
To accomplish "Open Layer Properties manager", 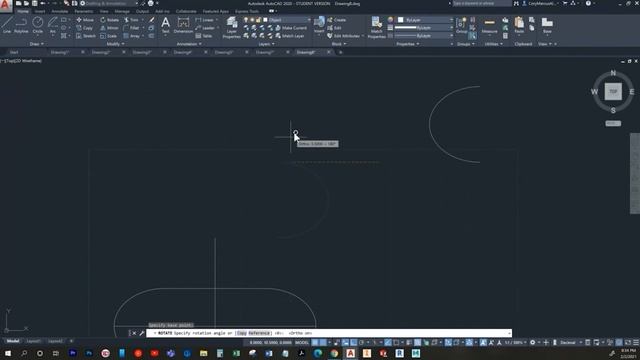I will 231,27.
